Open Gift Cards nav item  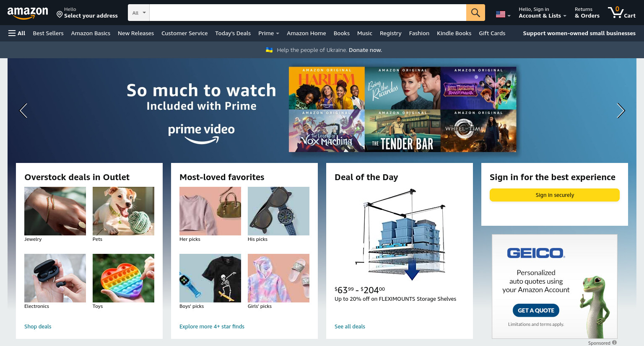[x=492, y=33]
